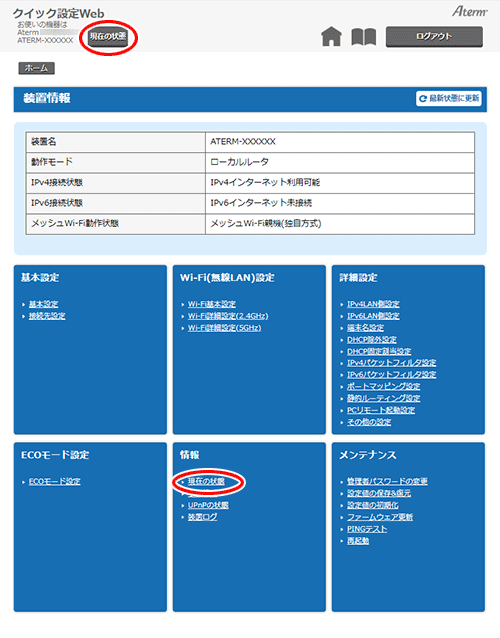
Task: Select the メッシュWi-Fi親機(独自方式) table value
Action: (x=266, y=223)
